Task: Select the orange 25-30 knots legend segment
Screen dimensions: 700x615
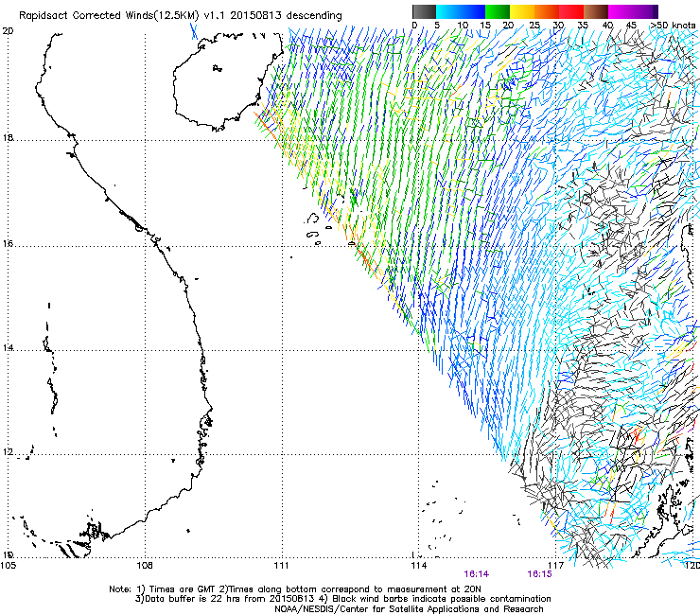Action: (x=547, y=11)
